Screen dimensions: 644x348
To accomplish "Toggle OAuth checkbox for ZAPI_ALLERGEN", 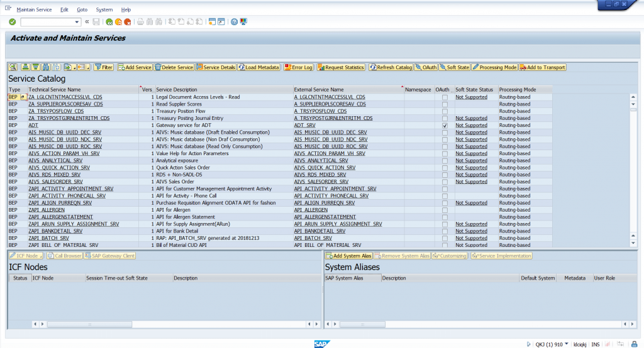I will click(x=445, y=210).
